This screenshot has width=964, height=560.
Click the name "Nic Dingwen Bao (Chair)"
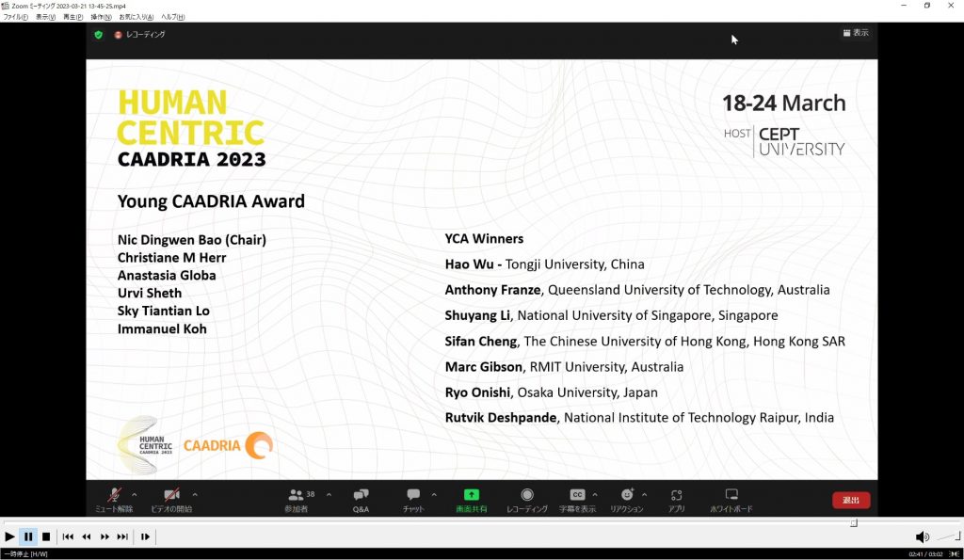192,240
